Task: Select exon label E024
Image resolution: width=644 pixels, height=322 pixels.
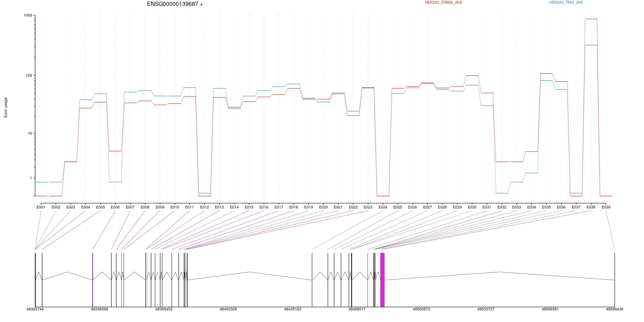Action: click(x=383, y=207)
